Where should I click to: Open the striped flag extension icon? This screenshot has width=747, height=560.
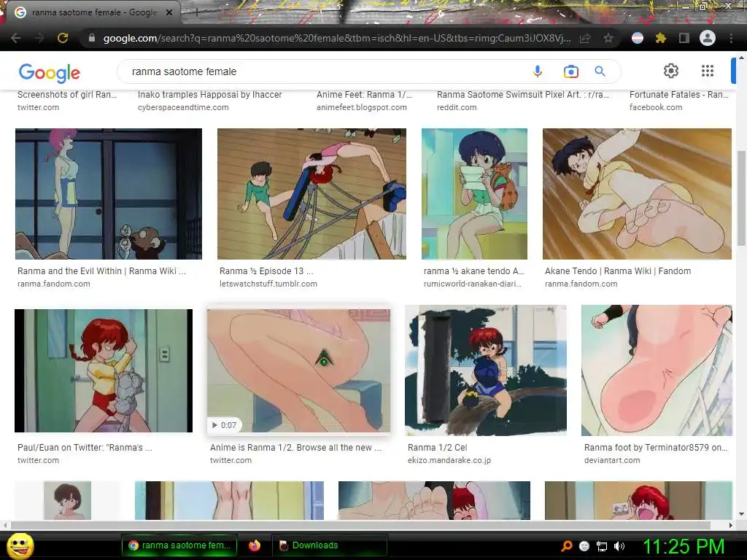tap(638, 38)
